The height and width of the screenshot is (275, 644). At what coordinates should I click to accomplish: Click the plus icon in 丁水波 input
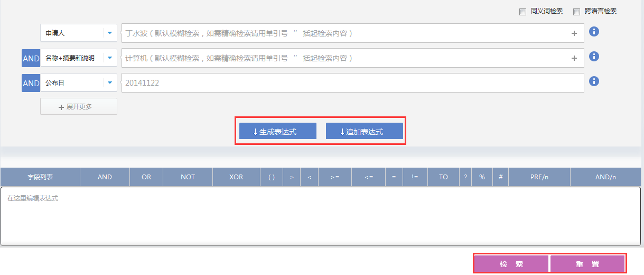pyautogui.click(x=574, y=33)
